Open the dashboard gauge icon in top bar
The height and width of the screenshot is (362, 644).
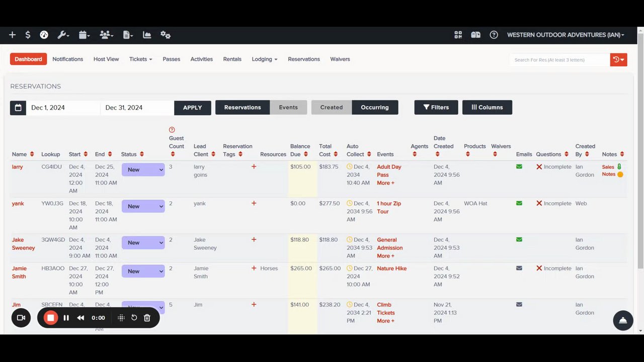[44, 35]
